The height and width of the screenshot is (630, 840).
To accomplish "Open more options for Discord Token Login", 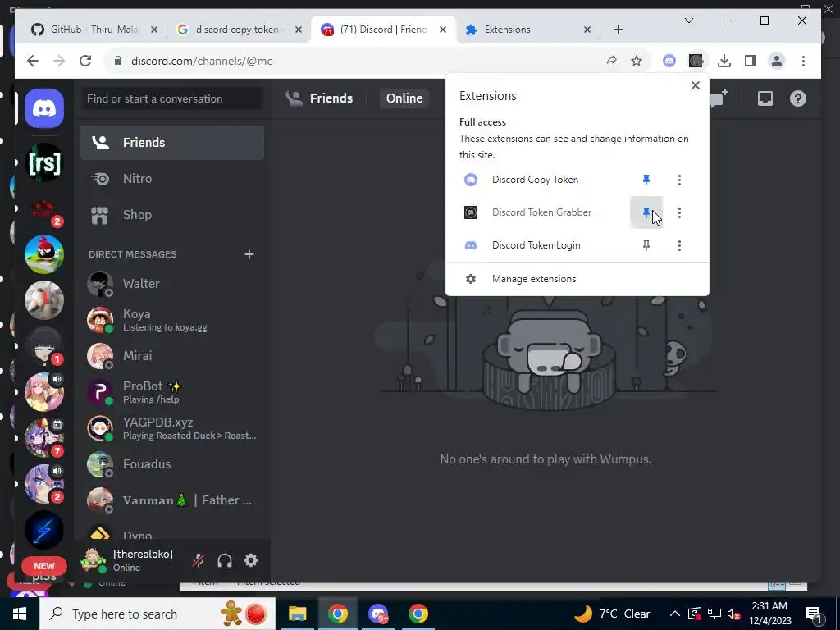I will (679, 245).
